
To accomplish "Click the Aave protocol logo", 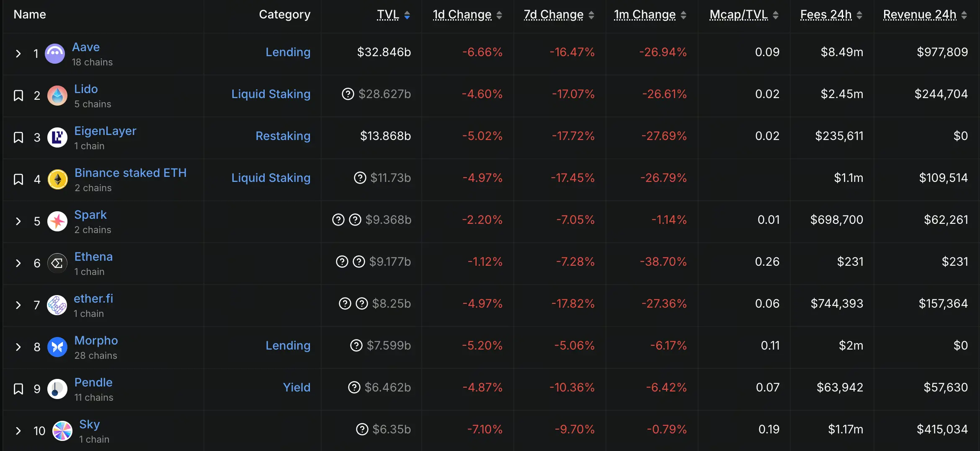I will 55,53.
